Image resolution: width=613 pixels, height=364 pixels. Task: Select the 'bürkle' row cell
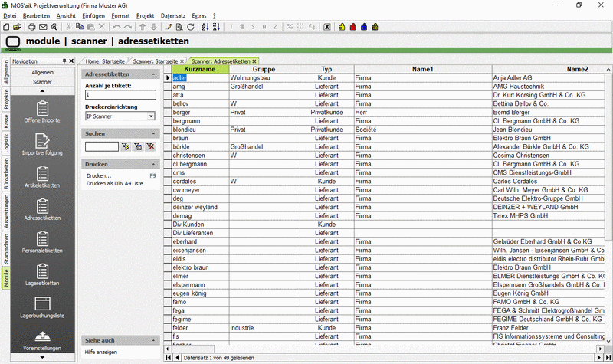[200, 146]
